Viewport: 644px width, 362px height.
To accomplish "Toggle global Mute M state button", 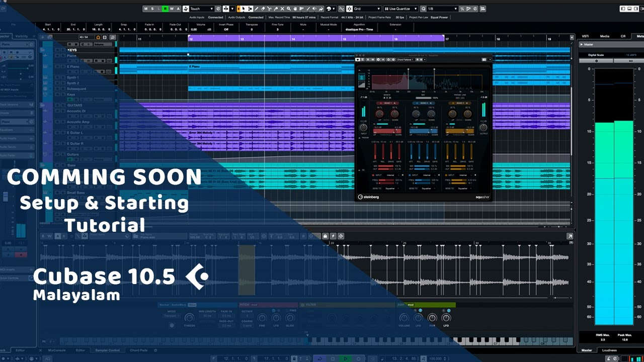I will pos(145,9).
